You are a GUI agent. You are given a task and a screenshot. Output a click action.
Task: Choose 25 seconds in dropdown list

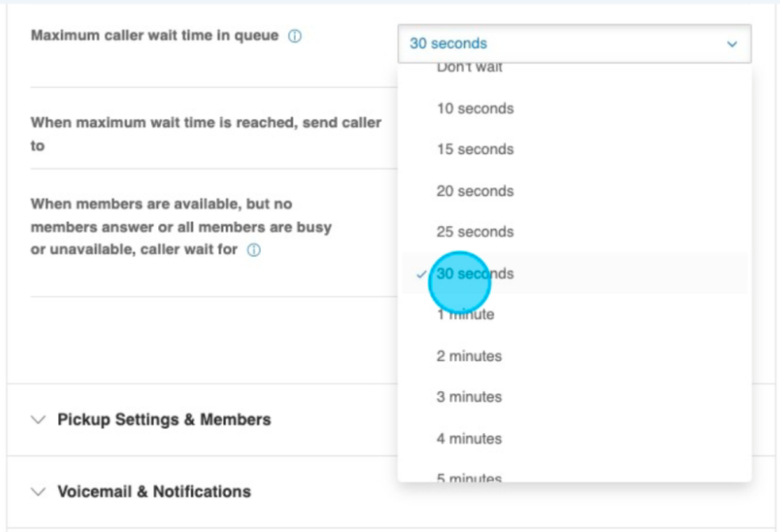click(475, 232)
